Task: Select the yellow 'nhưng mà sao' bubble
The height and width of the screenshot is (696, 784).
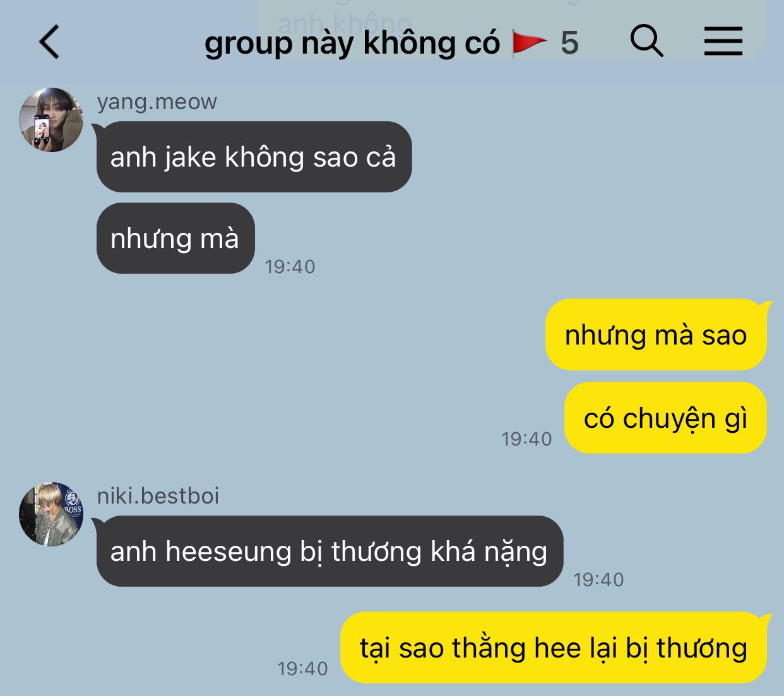Action: tap(656, 334)
